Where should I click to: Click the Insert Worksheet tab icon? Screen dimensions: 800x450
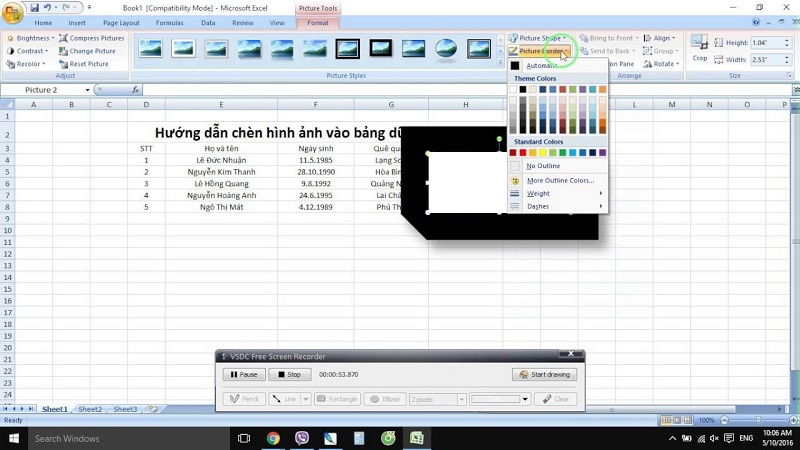(x=153, y=409)
